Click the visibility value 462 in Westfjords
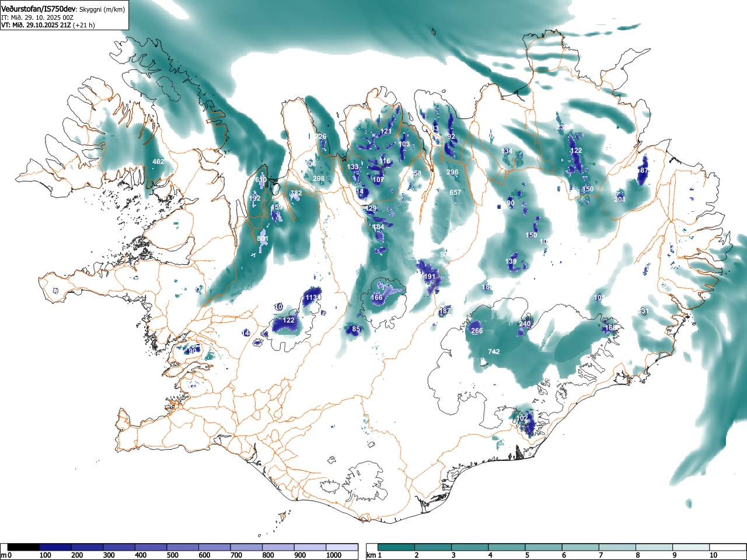 click(x=158, y=162)
